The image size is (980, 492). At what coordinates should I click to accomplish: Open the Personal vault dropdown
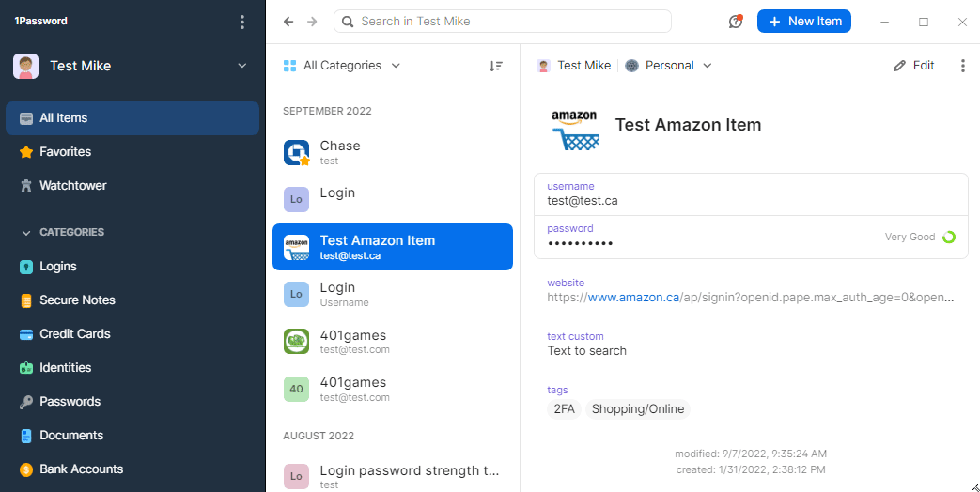click(x=669, y=66)
